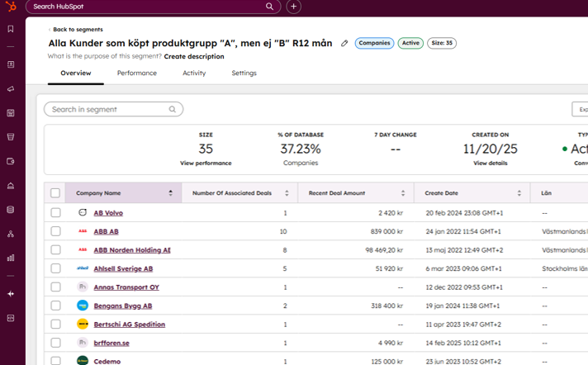The image size is (588, 365).
Task: Click the Active status badge
Action: pos(410,43)
